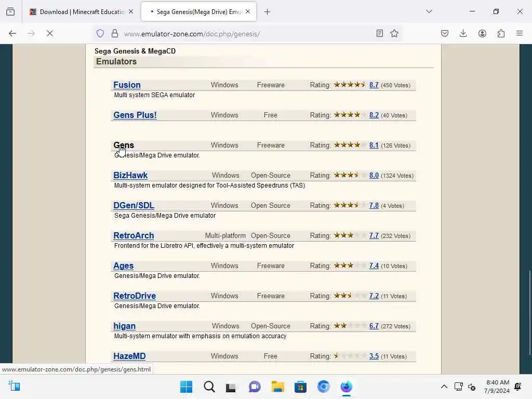This screenshot has width=532, height=399.
Task: Open the higan emulator link
Action: click(x=125, y=326)
